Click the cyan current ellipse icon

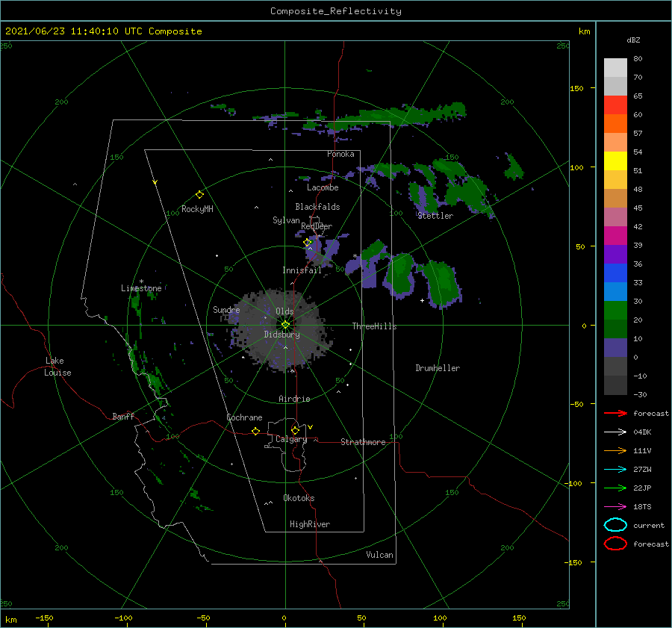pyautogui.click(x=615, y=525)
